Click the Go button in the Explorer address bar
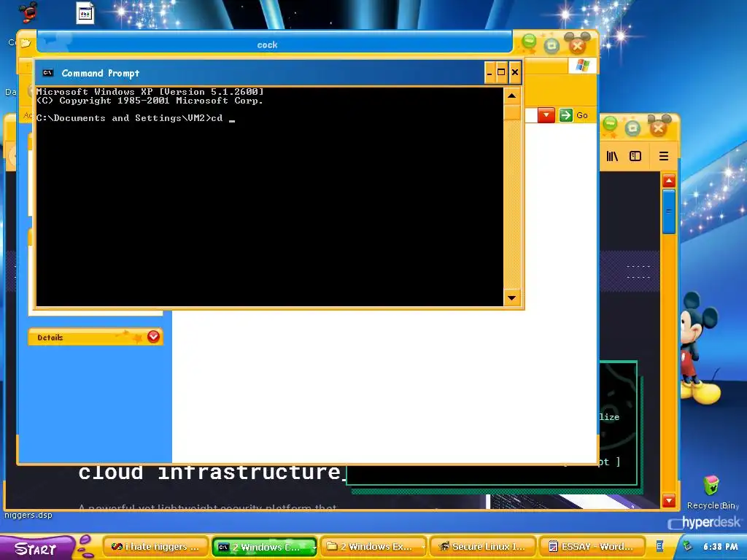Viewport: 747px width, 560px height. [573, 115]
